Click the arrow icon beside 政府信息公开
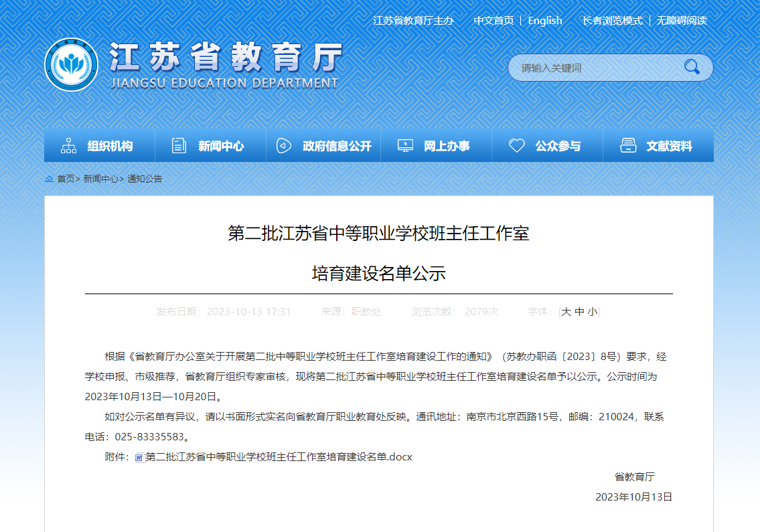 (284, 146)
